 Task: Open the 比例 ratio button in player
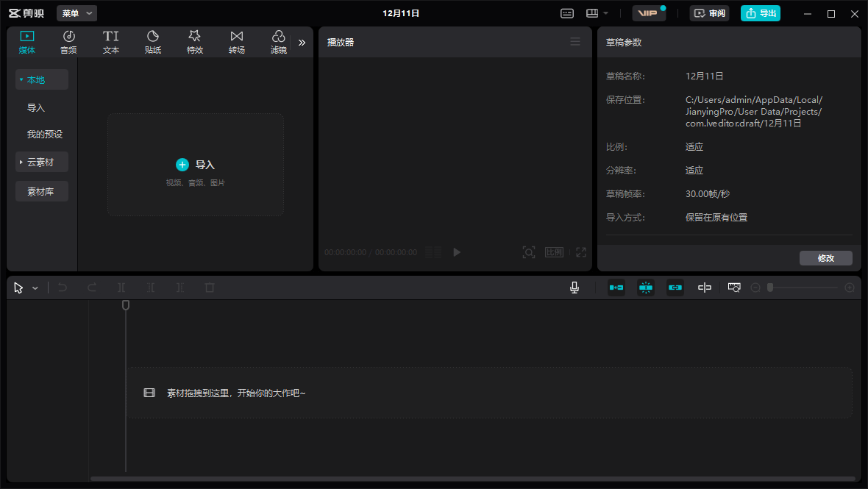coord(554,252)
